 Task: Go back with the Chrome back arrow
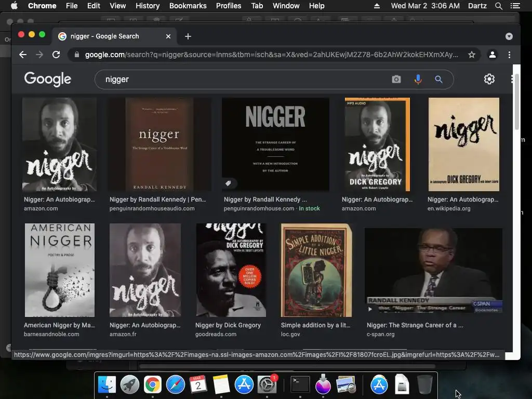(23, 55)
